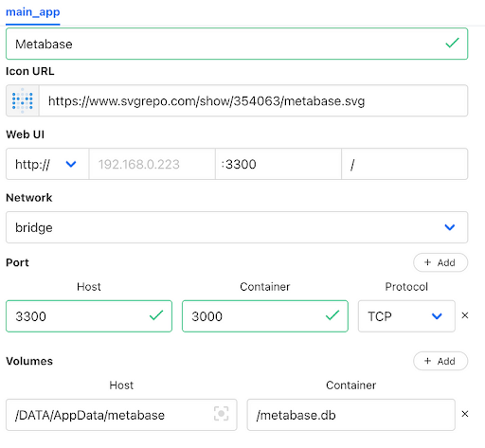Click the 192.168.0.223 host address field
The width and height of the screenshot is (485, 448).
point(153,164)
